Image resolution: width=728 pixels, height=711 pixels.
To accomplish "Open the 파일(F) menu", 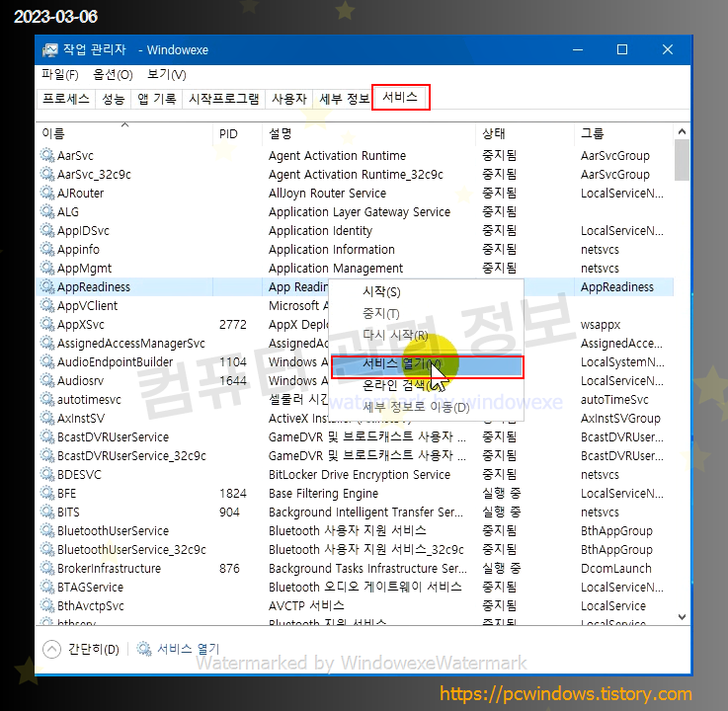I will click(x=60, y=75).
